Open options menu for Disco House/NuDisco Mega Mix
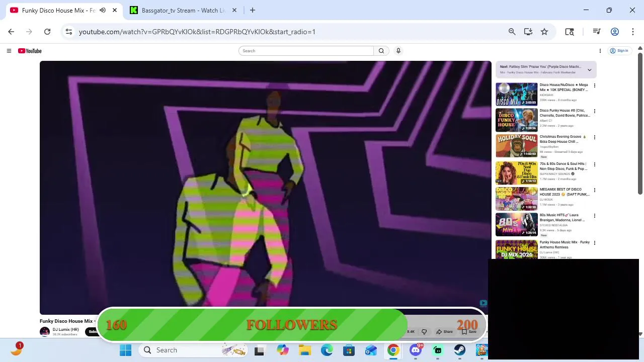The image size is (644, 362). (x=594, y=85)
